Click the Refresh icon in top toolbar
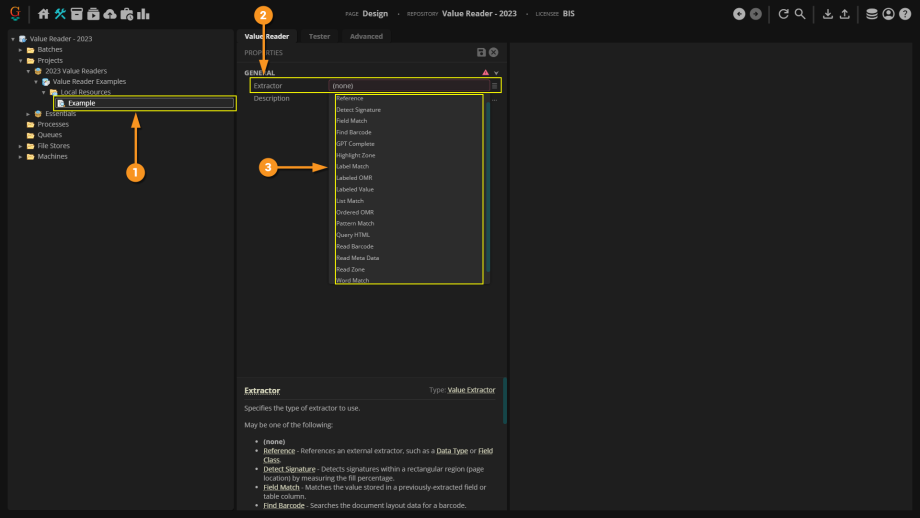This screenshot has width=920, height=518. click(x=784, y=14)
